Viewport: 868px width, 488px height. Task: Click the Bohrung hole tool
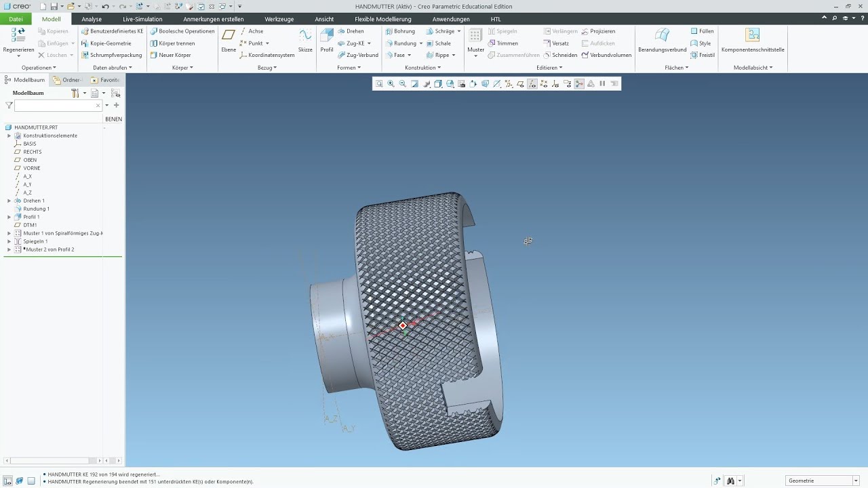point(400,31)
